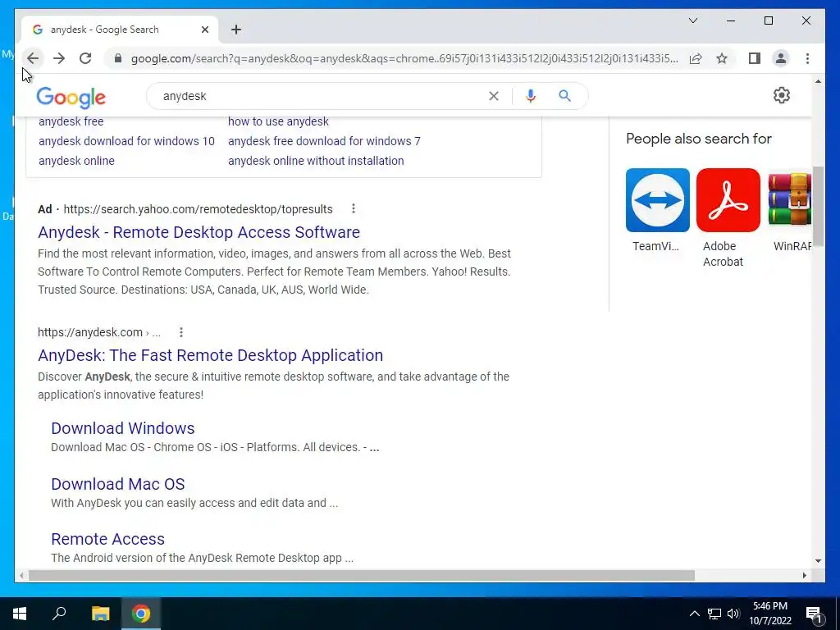Open a new tab with the plus button
This screenshot has height=630, width=840.
point(236,30)
